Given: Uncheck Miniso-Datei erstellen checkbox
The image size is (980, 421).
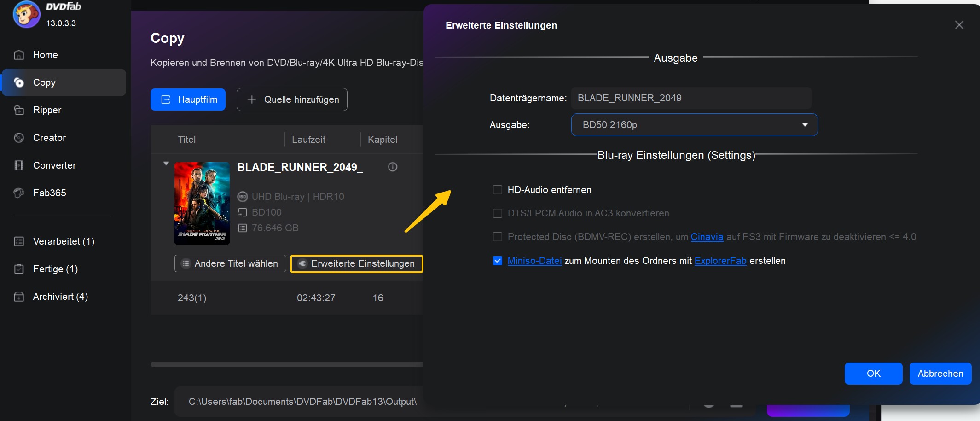Looking at the screenshot, I should point(498,261).
